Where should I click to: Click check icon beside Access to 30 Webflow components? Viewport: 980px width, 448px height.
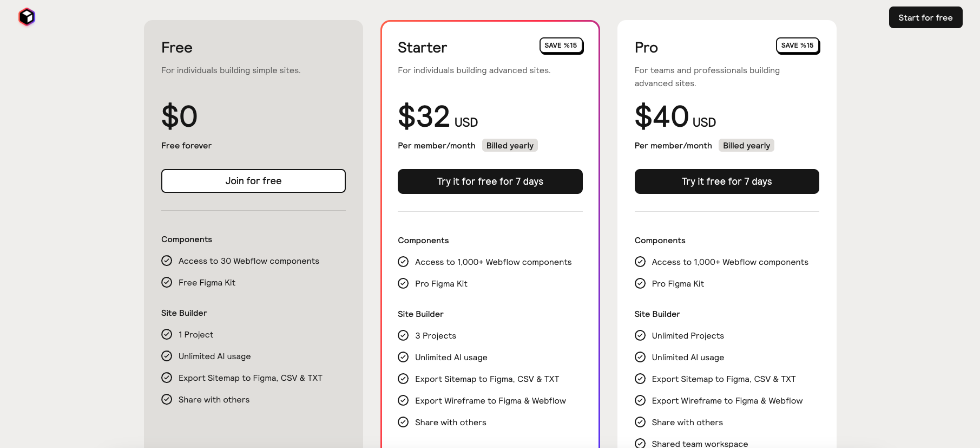click(x=167, y=261)
